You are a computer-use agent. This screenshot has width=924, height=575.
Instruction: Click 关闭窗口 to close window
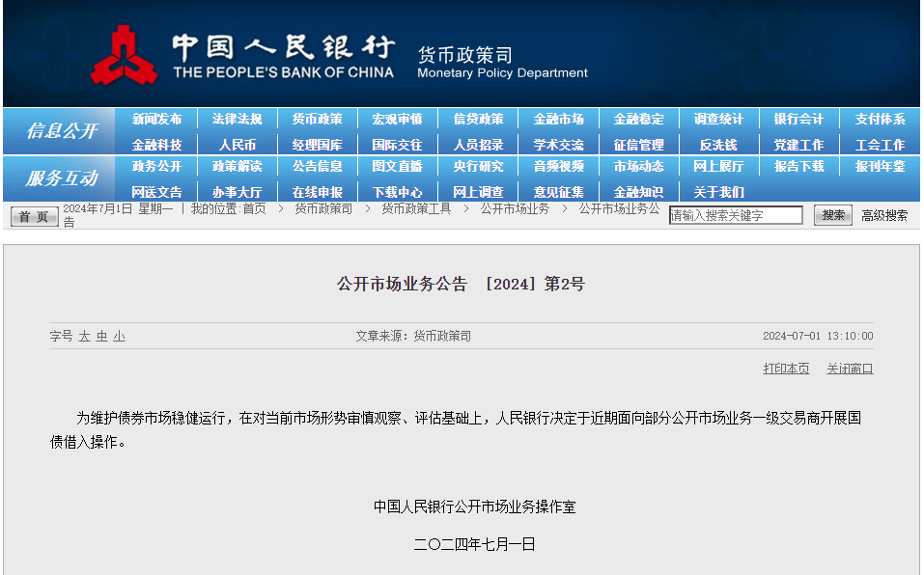[850, 369]
